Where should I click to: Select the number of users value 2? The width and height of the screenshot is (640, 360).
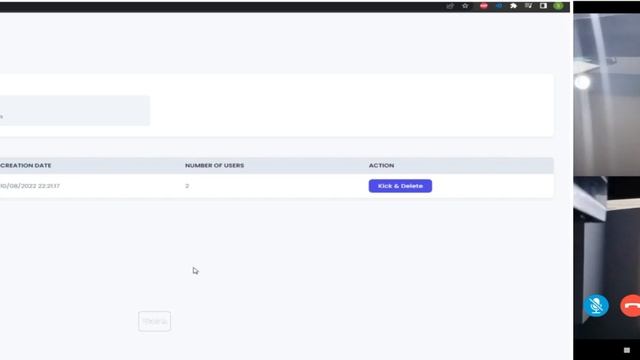(187, 186)
